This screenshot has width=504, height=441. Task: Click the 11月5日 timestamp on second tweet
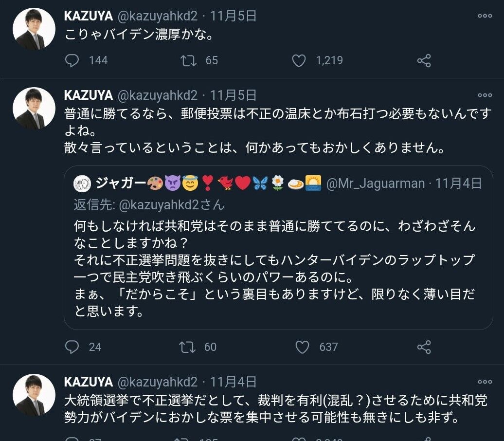233,95
